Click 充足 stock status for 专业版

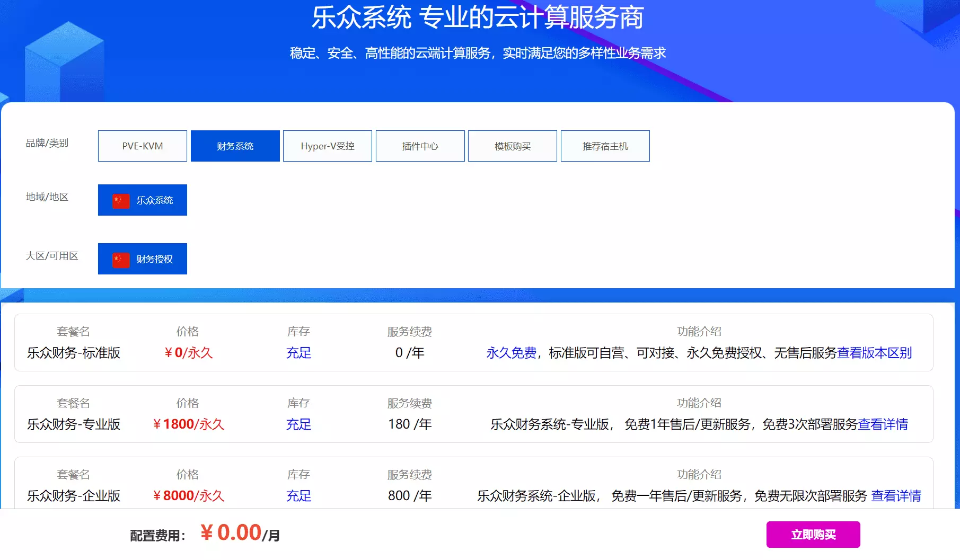tap(298, 424)
